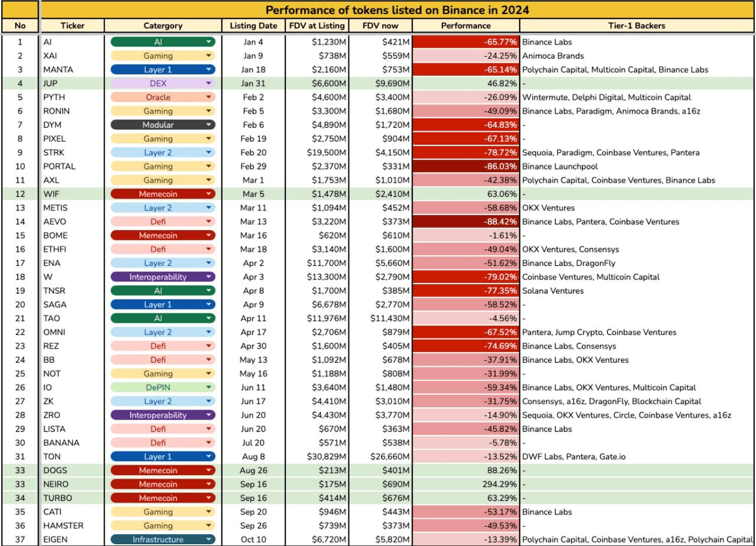Select the -1.61% performance cell
This screenshot has width=756, height=546.
click(466, 235)
